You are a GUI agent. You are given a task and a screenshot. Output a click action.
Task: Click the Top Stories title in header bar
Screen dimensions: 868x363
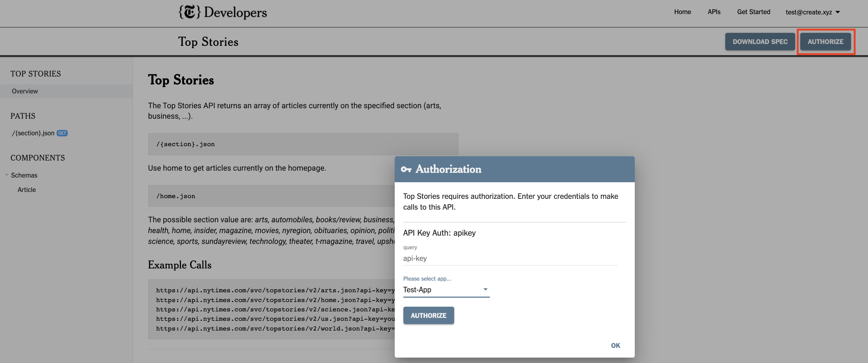point(208,42)
